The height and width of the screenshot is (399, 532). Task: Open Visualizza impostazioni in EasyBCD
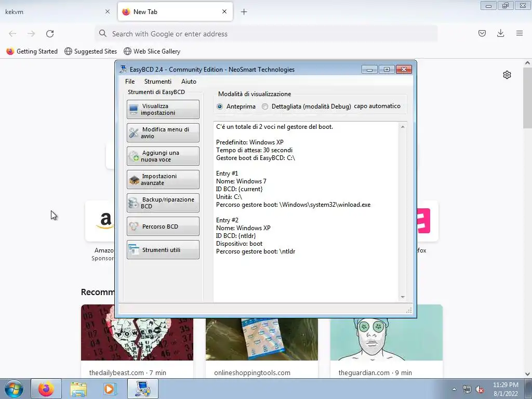163,109
